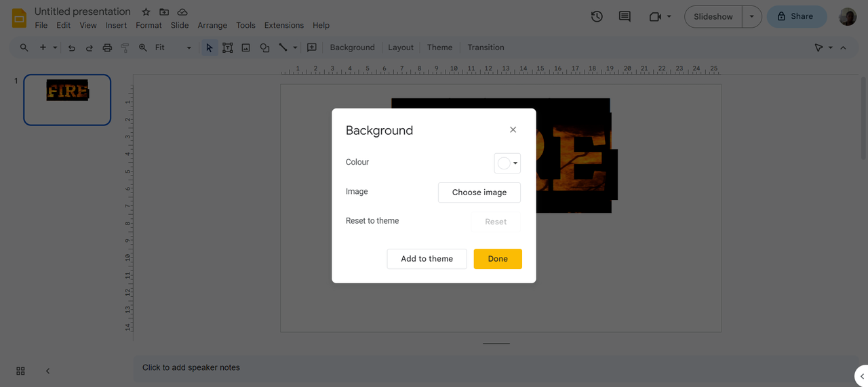Choose the Select arrow tool
Image resolution: width=868 pixels, height=387 pixels.
click(x=209, y=47)
